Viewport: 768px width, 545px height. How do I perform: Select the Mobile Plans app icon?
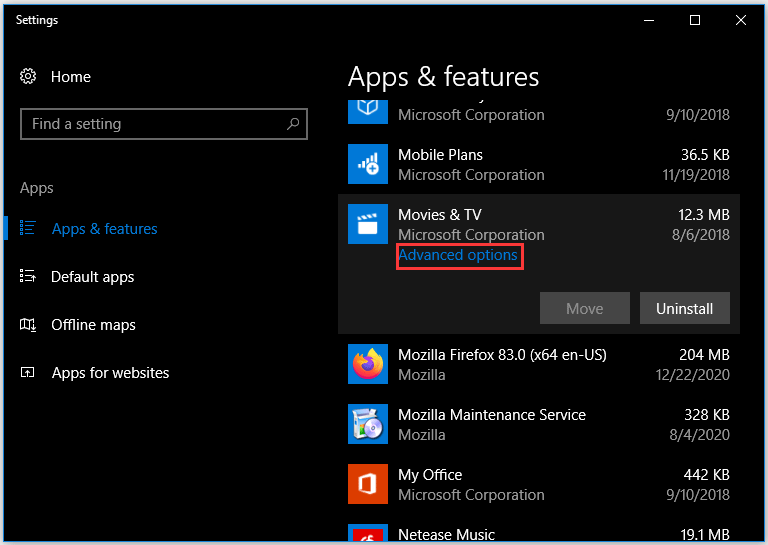(x=368, y=164)
